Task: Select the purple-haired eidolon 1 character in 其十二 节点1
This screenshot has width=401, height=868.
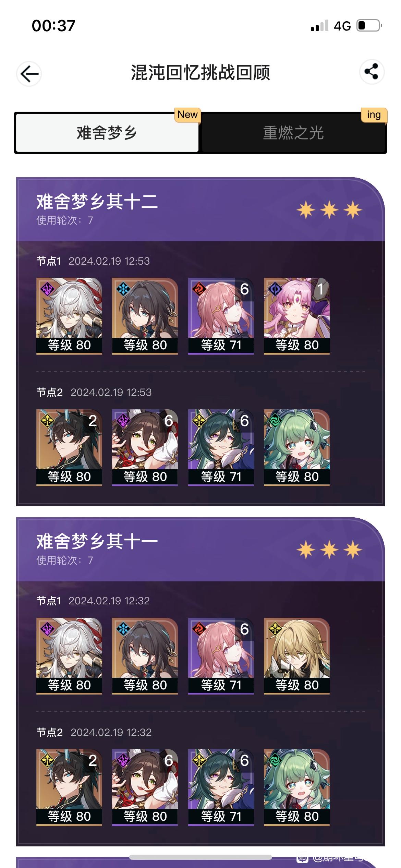Action: [297, 316]
